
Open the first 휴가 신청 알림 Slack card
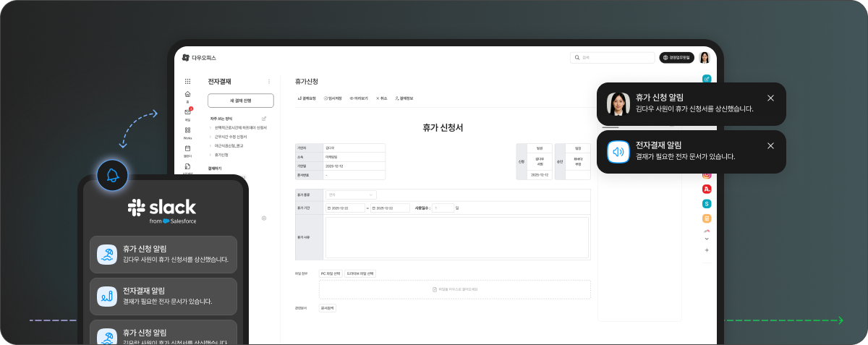[x=163, y=254]
